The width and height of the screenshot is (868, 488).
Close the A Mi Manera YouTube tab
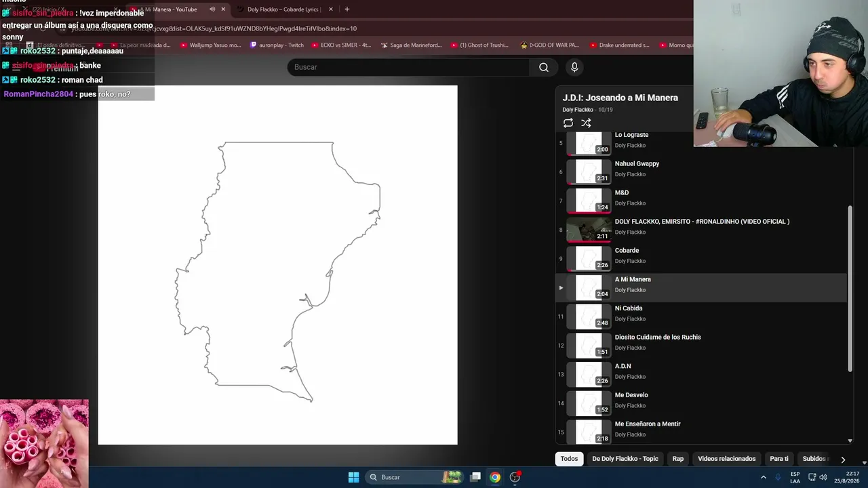click(223, 9)
